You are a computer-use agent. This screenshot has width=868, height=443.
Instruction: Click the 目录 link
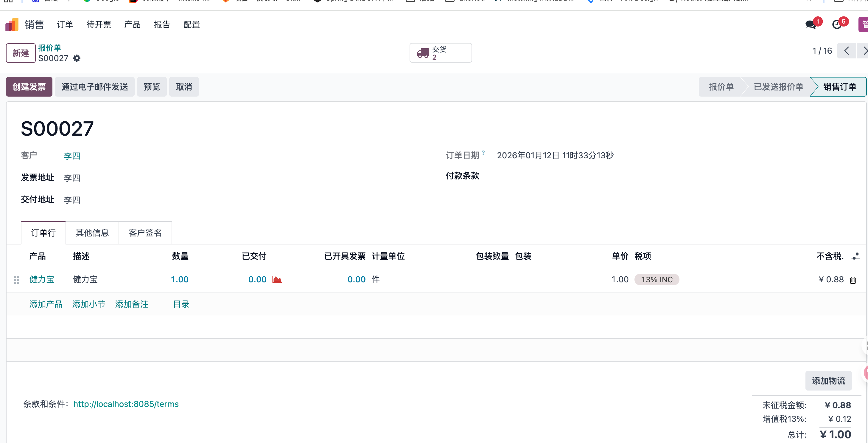coord(181,304)
